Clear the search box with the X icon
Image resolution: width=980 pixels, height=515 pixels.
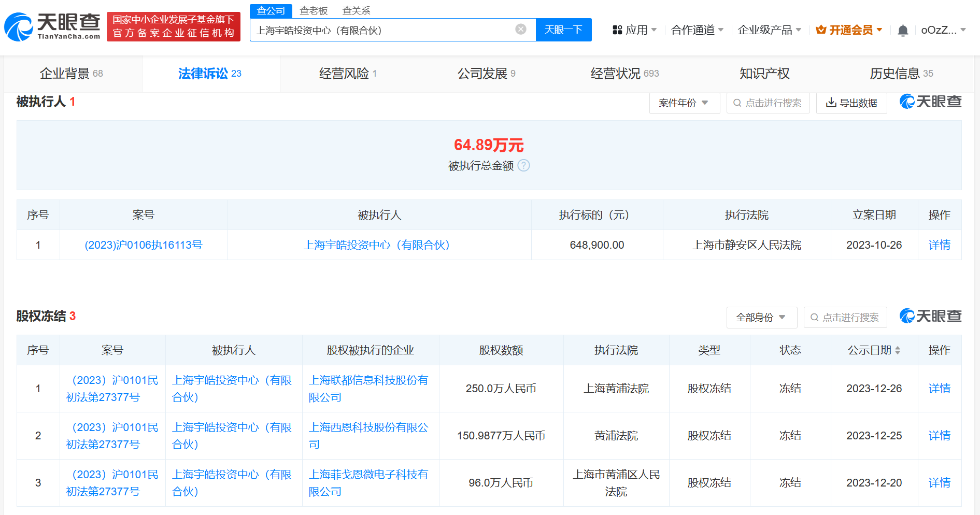pyautogui.click(x=521, y=30)
